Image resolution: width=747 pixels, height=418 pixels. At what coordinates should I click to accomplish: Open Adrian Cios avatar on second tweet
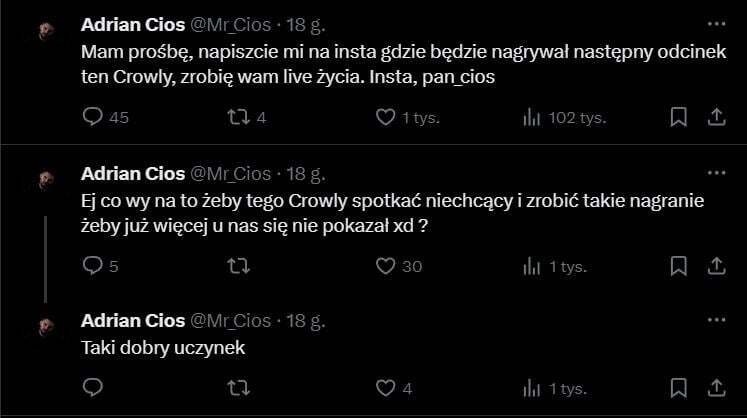46,179
